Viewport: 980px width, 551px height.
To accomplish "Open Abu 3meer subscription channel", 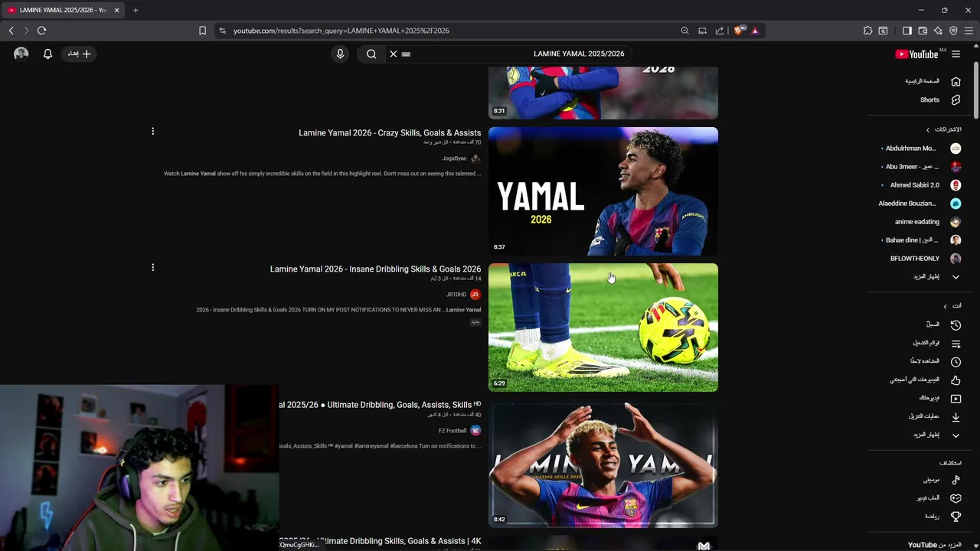I will click(x=923, y=167).
